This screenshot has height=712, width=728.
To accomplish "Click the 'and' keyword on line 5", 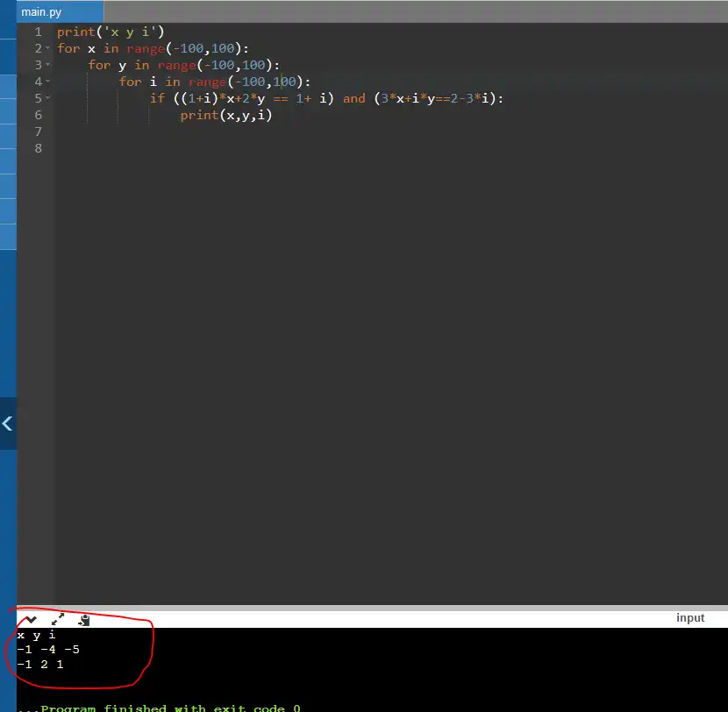I will 353,98.
